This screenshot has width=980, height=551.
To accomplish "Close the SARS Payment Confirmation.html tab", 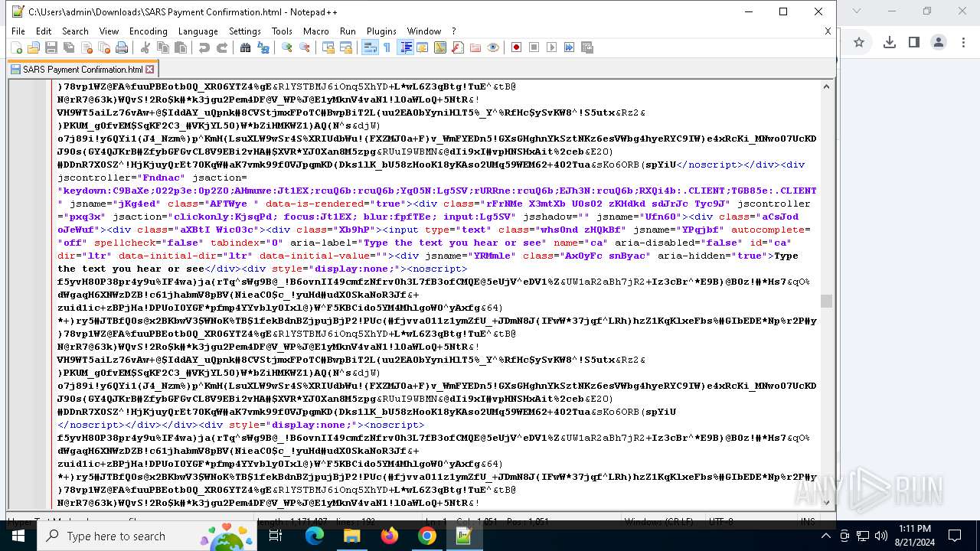I will tap(150, 69).
